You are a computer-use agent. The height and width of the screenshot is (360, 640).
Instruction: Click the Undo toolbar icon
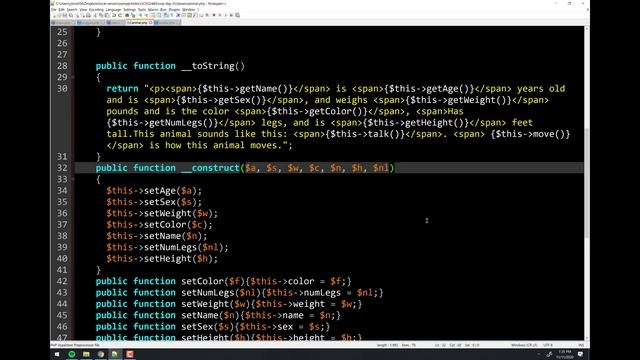click(x=114, y=15)
